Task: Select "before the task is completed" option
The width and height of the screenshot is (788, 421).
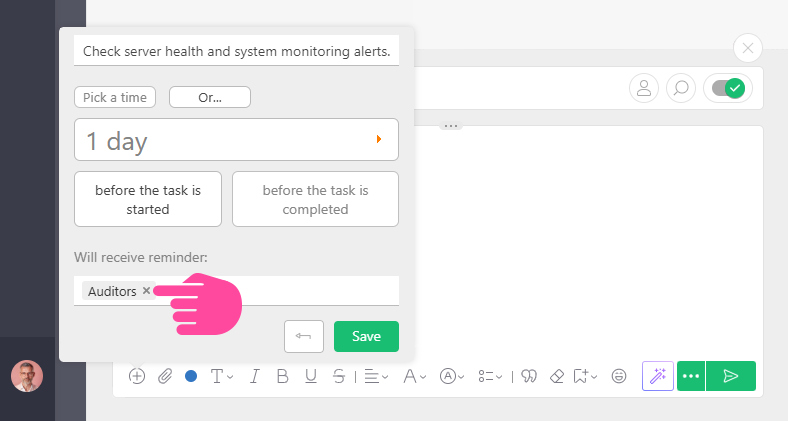Action: pos(315,199)
